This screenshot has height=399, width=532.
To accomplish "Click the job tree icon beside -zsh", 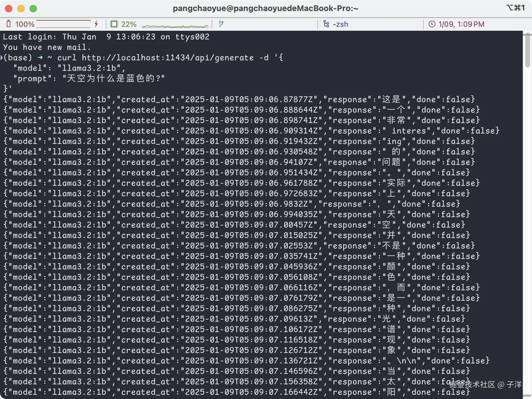I will pos(326,24).
